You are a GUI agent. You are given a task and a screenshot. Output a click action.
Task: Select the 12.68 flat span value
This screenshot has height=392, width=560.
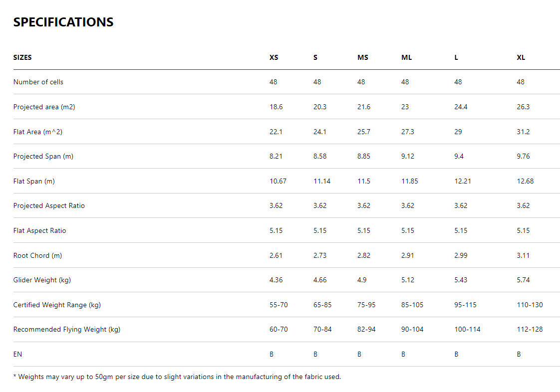point(525,181)
